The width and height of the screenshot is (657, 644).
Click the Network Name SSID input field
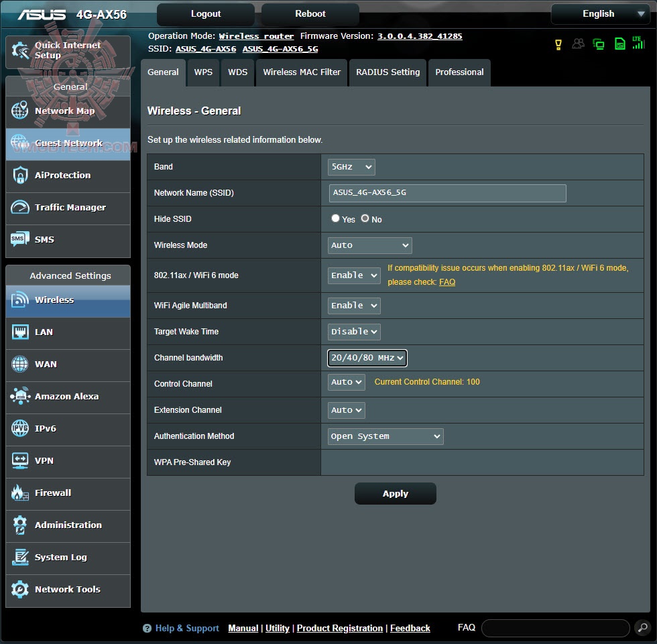coord(448,193)
